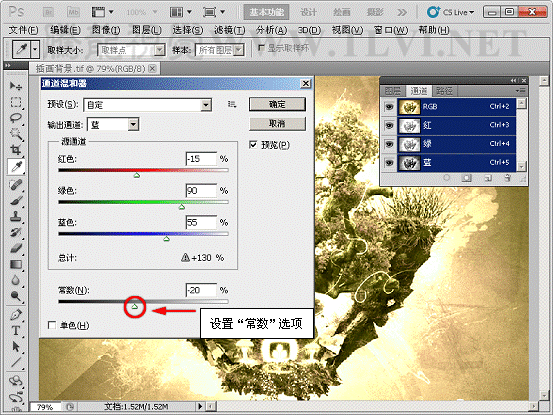Select the Line shape tool
Image resolution: width=553 pixels, height=415 pixels.
(16, 362)
